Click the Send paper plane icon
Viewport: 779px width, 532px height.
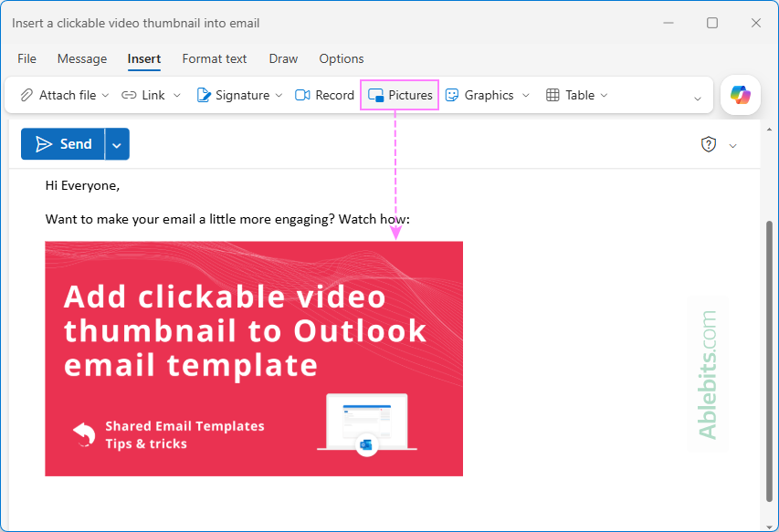[x=44, y=144]
